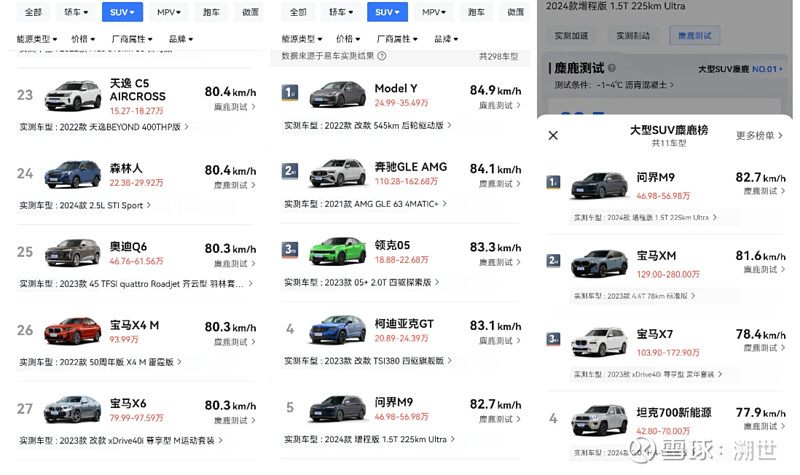Image resolution: width=800 pixels, height=475 pixels.
Task: Open the white 宝马X7 car image
Action: click(x=599, y=342)
